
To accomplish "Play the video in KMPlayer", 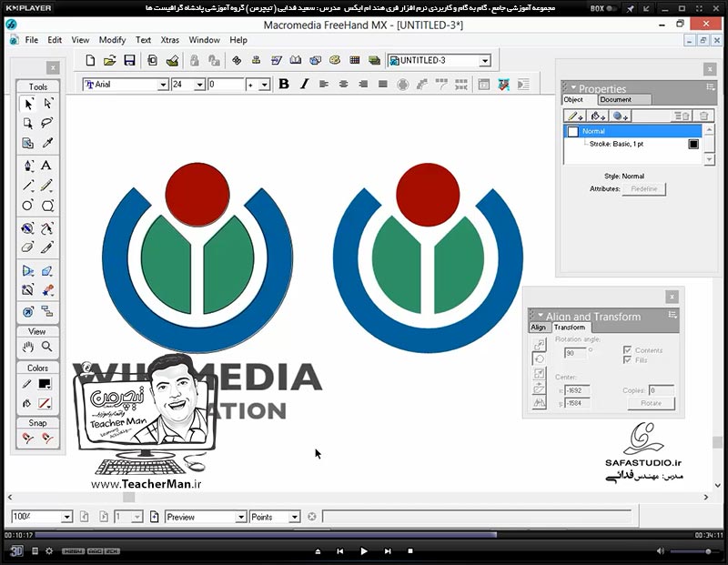I will click(363, 551).
